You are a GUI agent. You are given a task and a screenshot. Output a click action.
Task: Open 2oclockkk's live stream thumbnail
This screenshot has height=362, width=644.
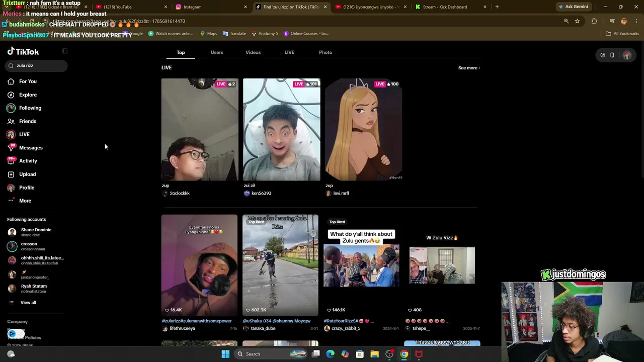coord(200,129)
